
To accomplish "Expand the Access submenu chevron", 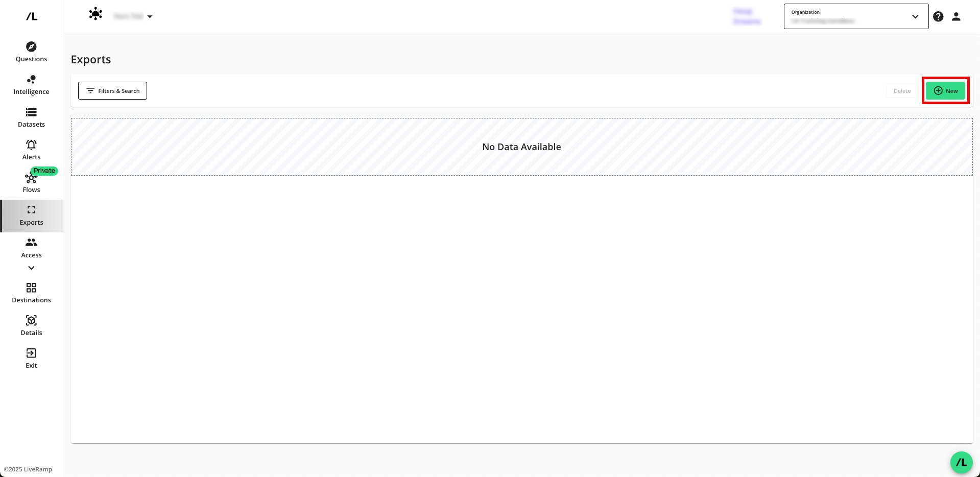I will [x=31, y=268].
